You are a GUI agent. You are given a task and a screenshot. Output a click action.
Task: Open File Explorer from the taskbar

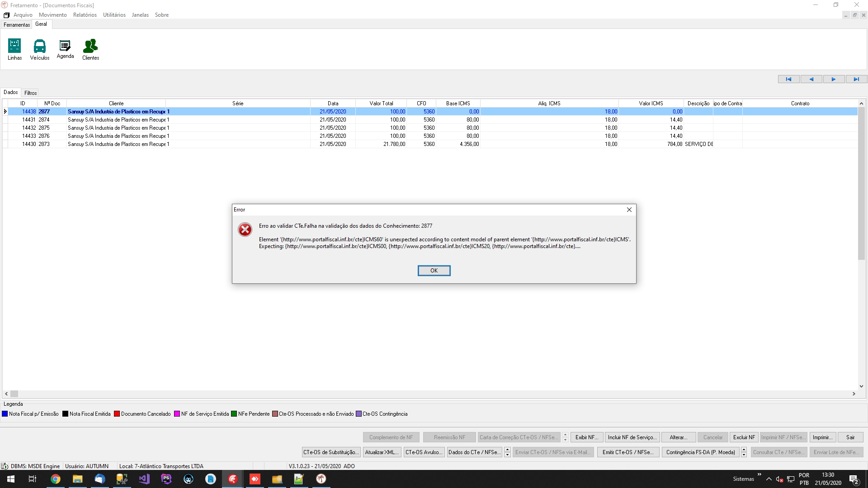pyautogui.click(x=78, y=479)
